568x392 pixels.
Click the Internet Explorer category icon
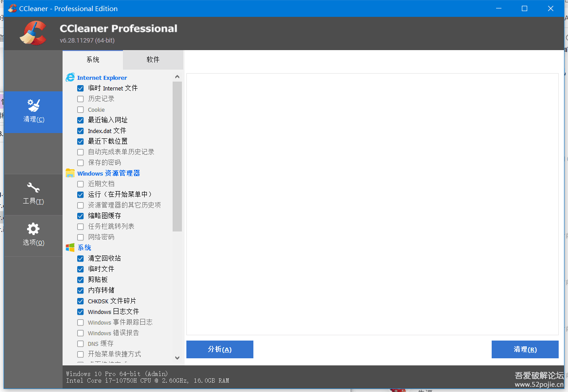click(70, 78)
